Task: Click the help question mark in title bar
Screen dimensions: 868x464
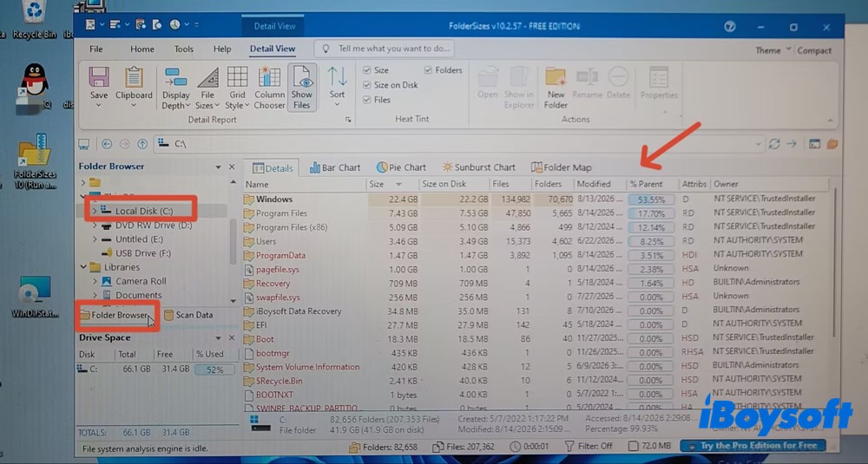Action: [730, 26]
